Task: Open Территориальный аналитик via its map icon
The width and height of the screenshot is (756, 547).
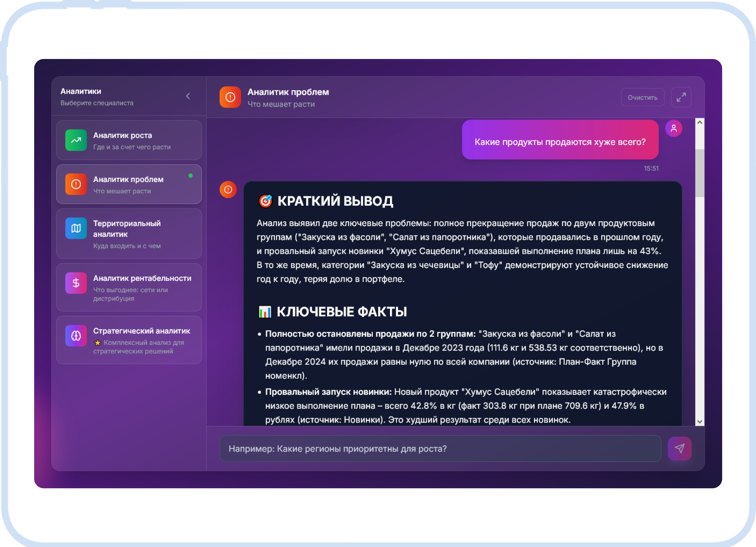Action: 76,228
